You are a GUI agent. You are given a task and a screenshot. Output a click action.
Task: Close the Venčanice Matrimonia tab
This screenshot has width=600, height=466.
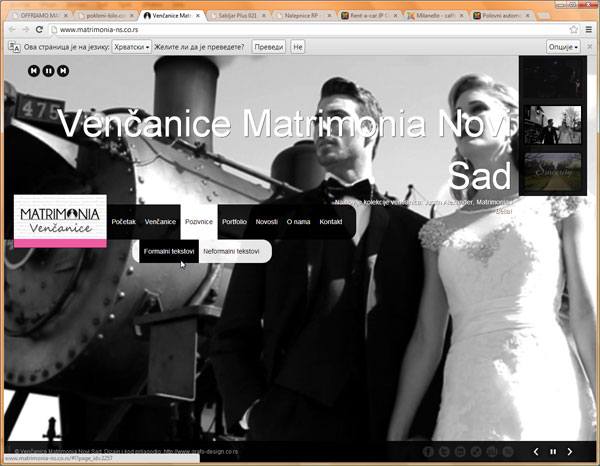(198, 16)
